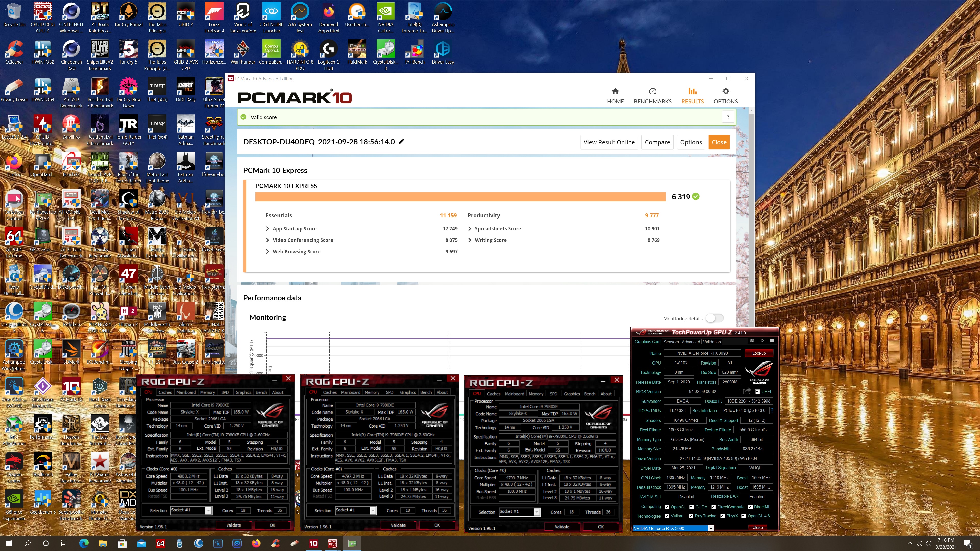The width and height of the screenshot is (980, 551).
Task: Toggle Vulkan checkbox in GPU-Z
Action: [x=667, y=516]
